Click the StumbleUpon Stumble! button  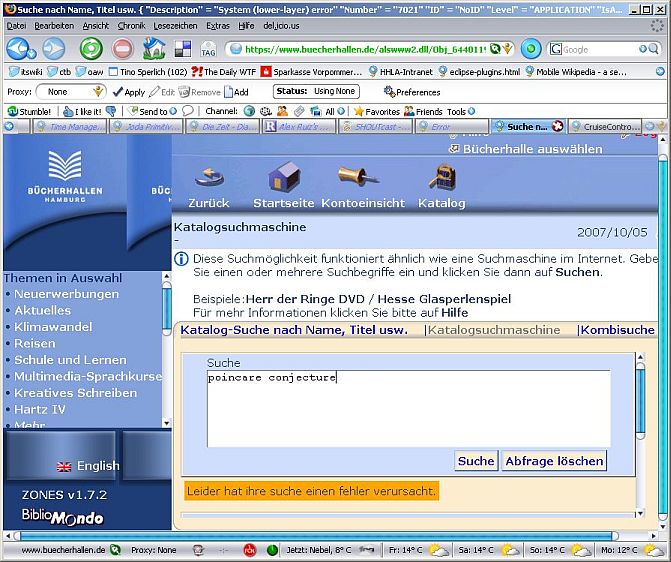pyautogui.click(x=29, y=111)
